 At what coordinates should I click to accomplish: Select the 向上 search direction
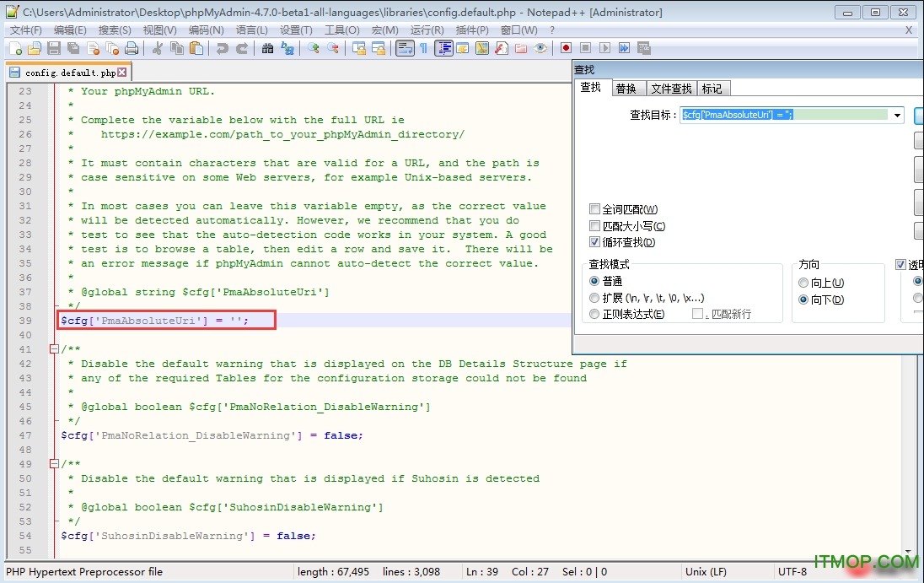click(803, 283)
